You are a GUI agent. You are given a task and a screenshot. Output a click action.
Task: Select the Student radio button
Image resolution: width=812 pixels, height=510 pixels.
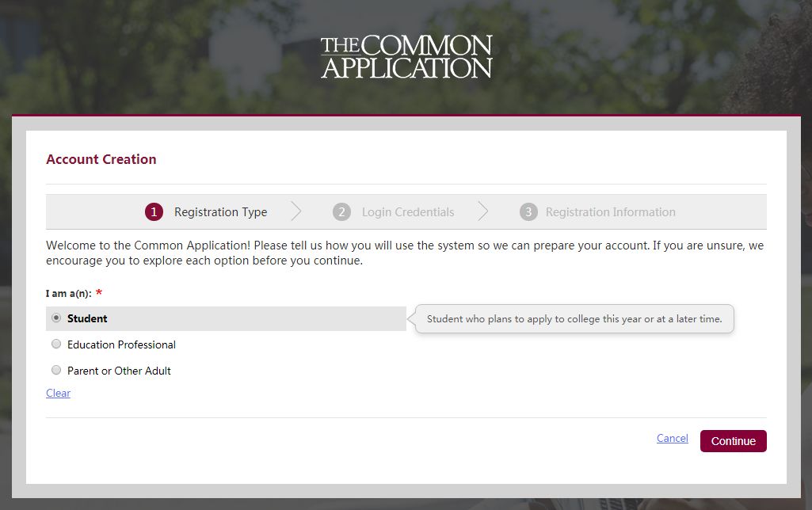coord(56,318)
